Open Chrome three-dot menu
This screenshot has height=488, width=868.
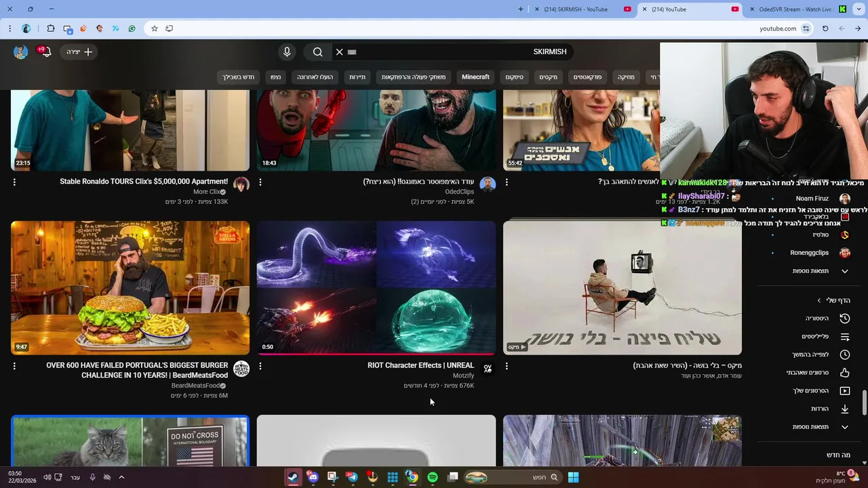click(x=9, y=28)
